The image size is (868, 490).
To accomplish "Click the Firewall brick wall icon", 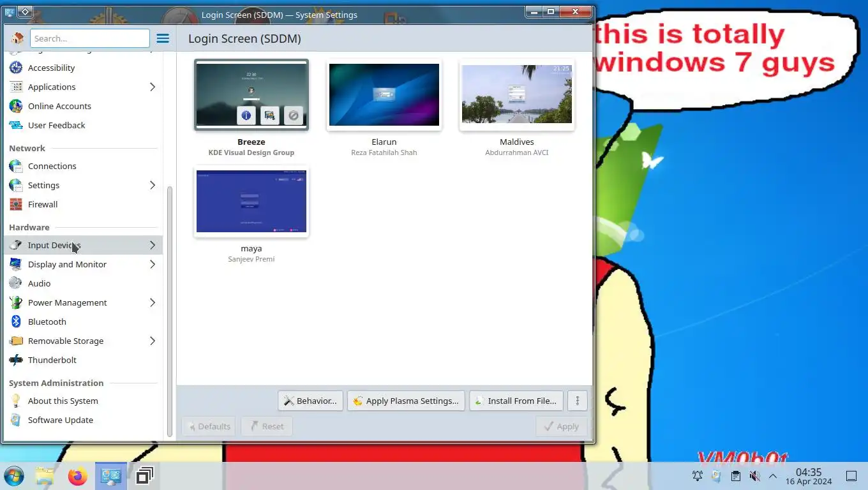I will coord(16,204).
